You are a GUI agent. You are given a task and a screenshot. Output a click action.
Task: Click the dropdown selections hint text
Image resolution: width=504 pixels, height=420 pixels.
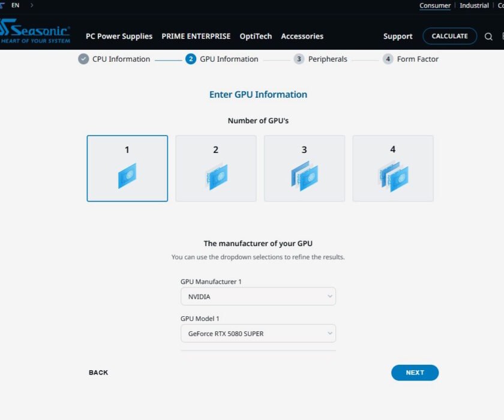pos(258,257)
